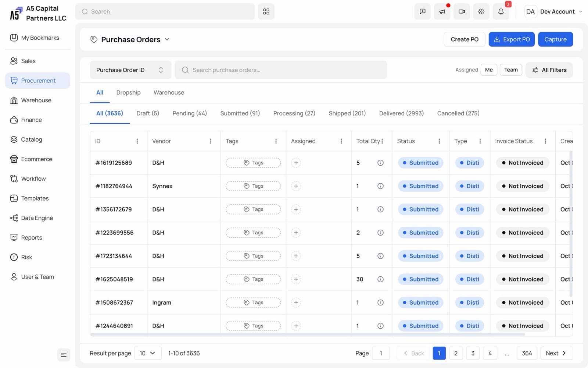Toggle the Me assigned filter
Screen dimensions: 588x368
pos(489,70)
